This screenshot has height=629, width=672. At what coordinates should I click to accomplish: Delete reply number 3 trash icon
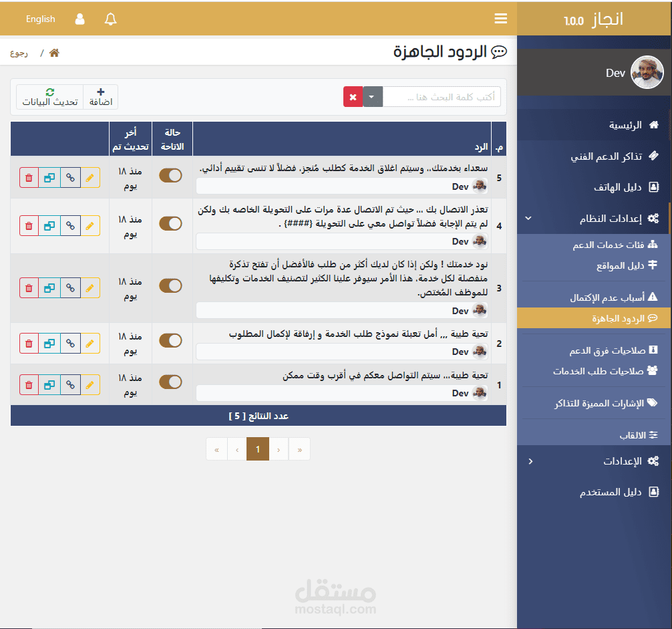click(29, 287)
